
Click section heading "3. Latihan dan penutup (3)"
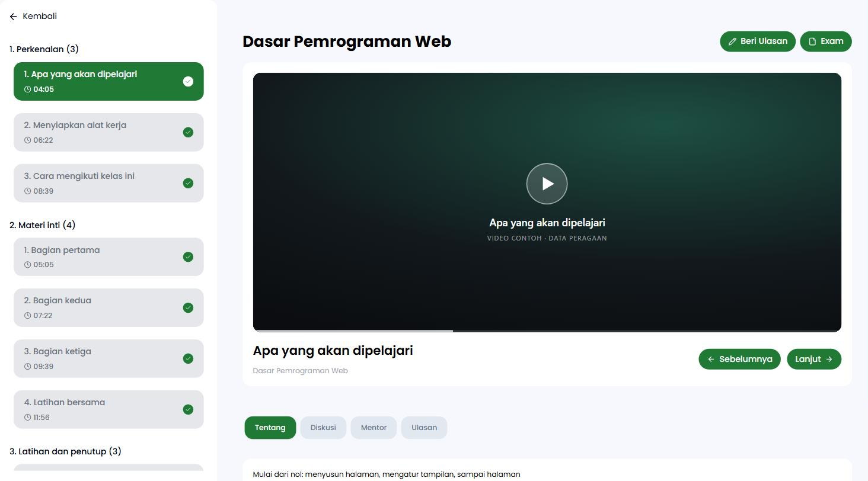pyautogui.click(x=66, y=451)
